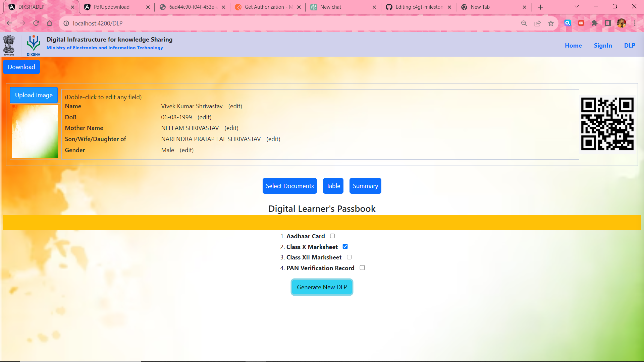Image resolution: width=644 pixels, height=362 pixels.
Task: Click the Upload Image button
Action: [x=34, y=95]
